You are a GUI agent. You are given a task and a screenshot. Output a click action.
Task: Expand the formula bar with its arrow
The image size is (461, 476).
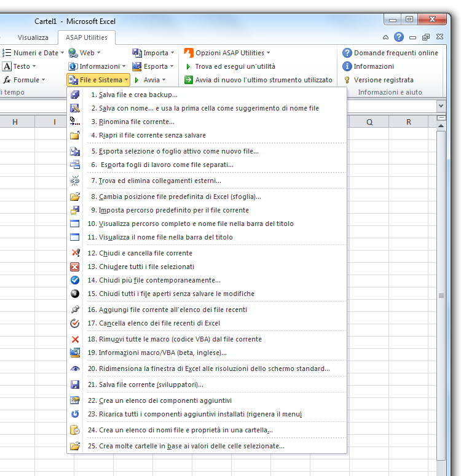coord(441,106)
